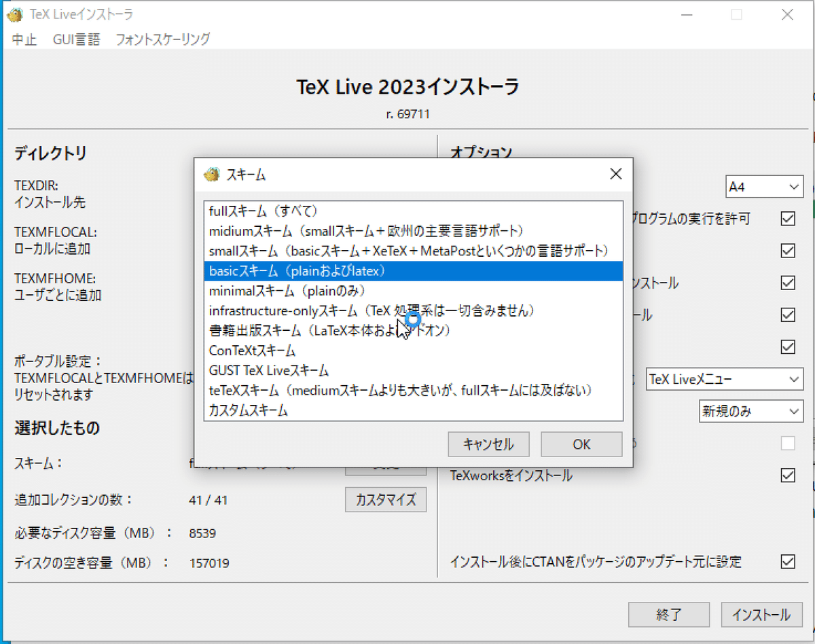Open the フォントスケーリング menu

click(x=162, y=39)
